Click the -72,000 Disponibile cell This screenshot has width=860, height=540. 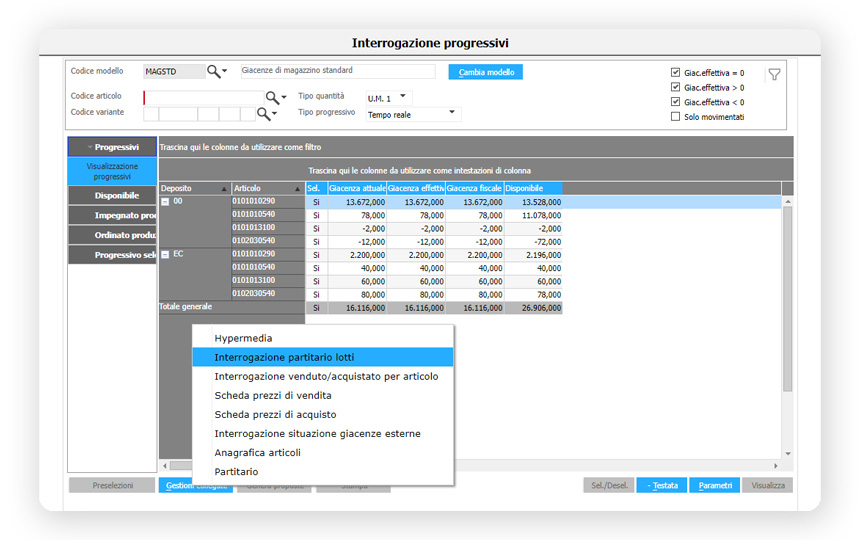(x=533, y=242)
